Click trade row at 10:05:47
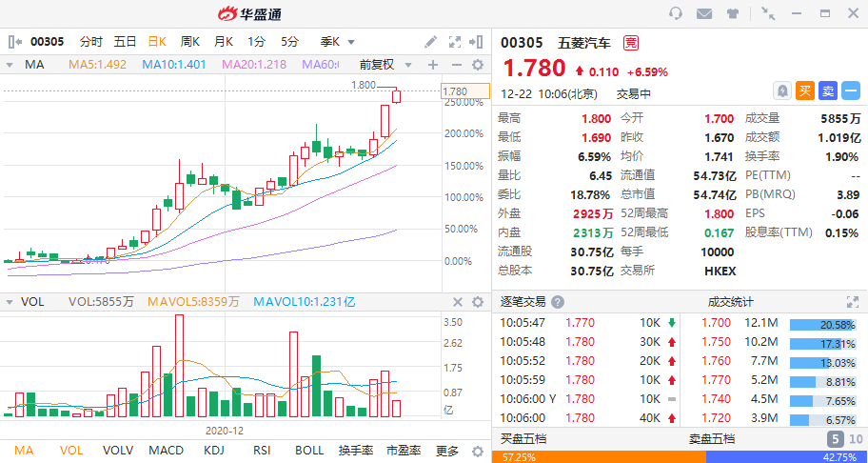Image resolution: width=868 pixels, height=463 pixels. coord(585,322)
